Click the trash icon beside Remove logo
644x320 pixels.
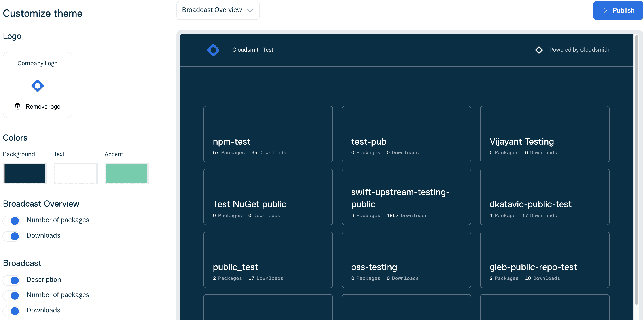(x=17, y=106)
